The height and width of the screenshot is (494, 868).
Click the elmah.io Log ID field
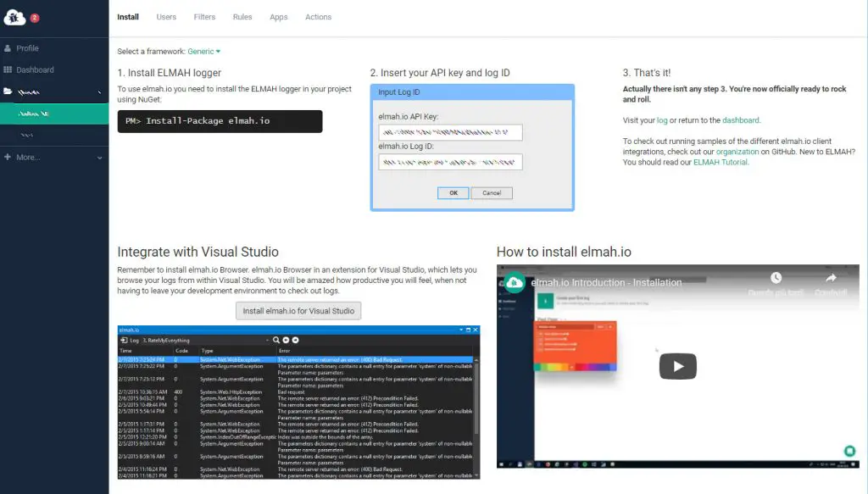click(450, 162)
